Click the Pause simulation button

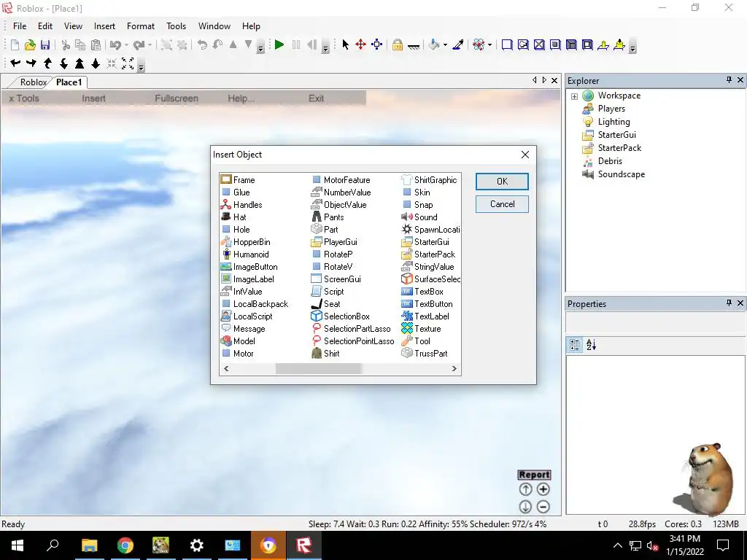(296, 44)
